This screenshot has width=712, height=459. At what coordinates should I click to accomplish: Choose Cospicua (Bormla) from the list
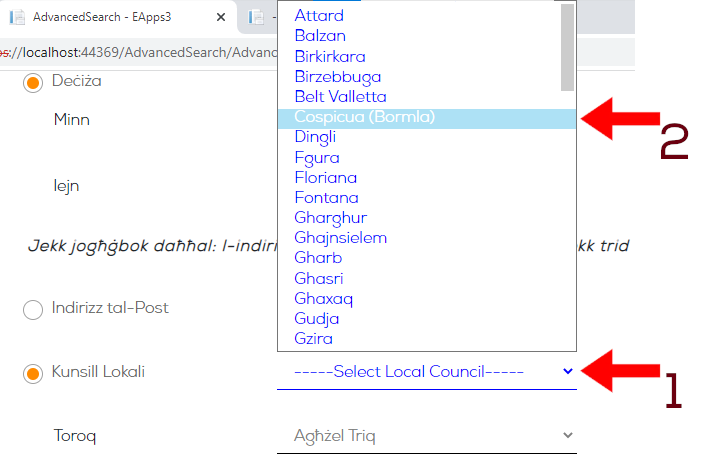[x=427, y=117]
